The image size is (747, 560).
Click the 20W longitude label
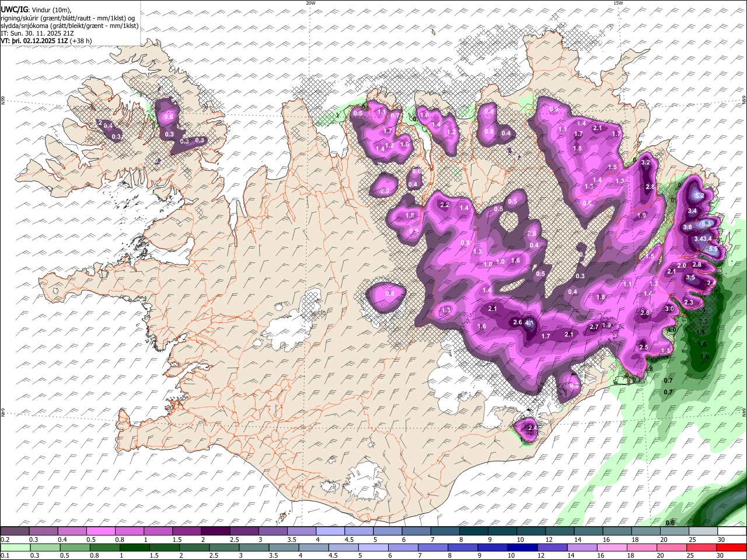tap(310, 3)
